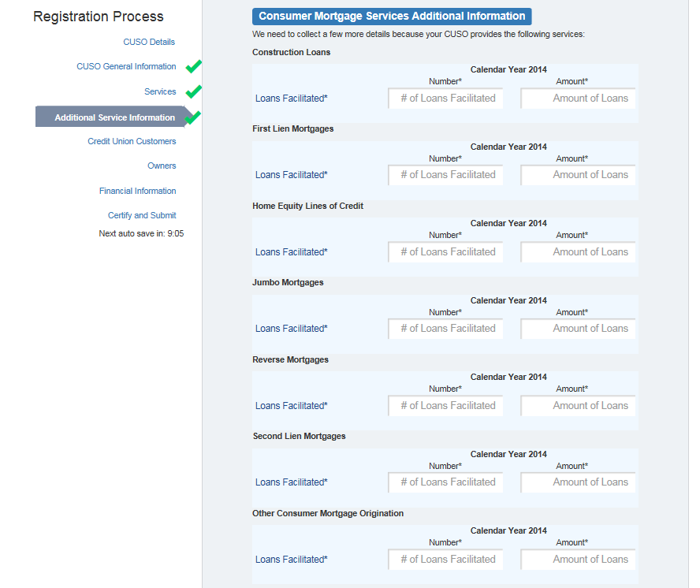This screenshot has height=588, width=700.
Task: Click the Second Lien Mortgages heading
Action: coord(299,436)
